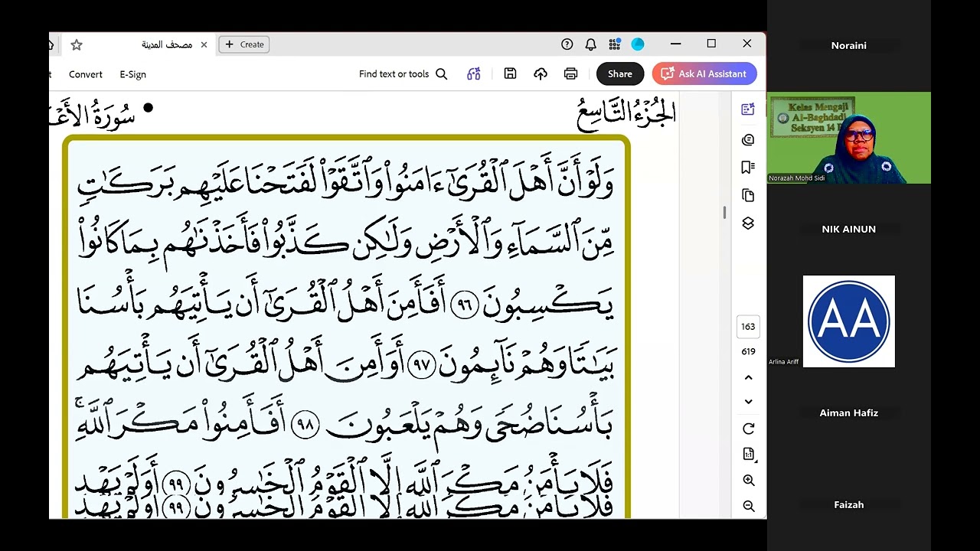Viewport: 980px width, 551px height.
Task: Open Ask AI Assistant
Action: tap(704, 74)
